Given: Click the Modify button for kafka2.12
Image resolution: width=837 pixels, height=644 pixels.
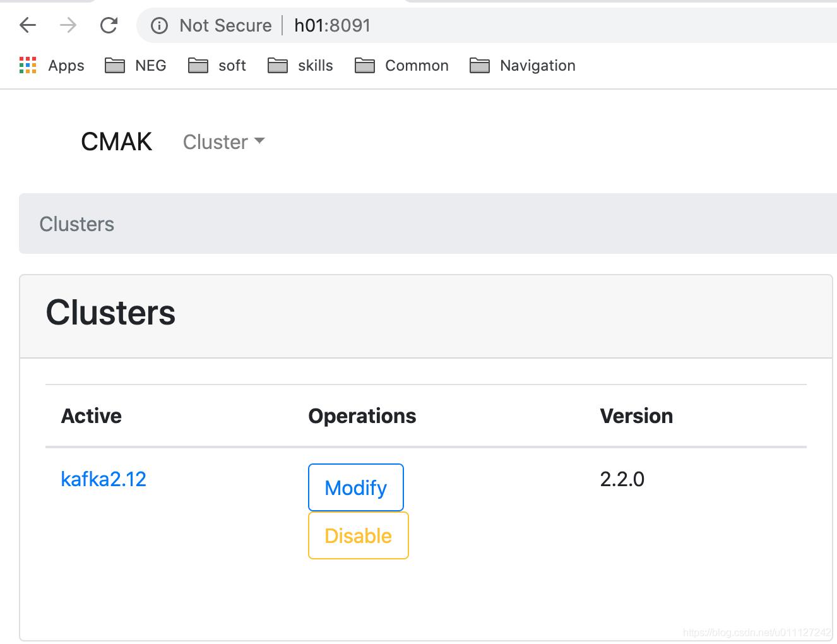Looking at the screenshot, I should pos(355,487).
